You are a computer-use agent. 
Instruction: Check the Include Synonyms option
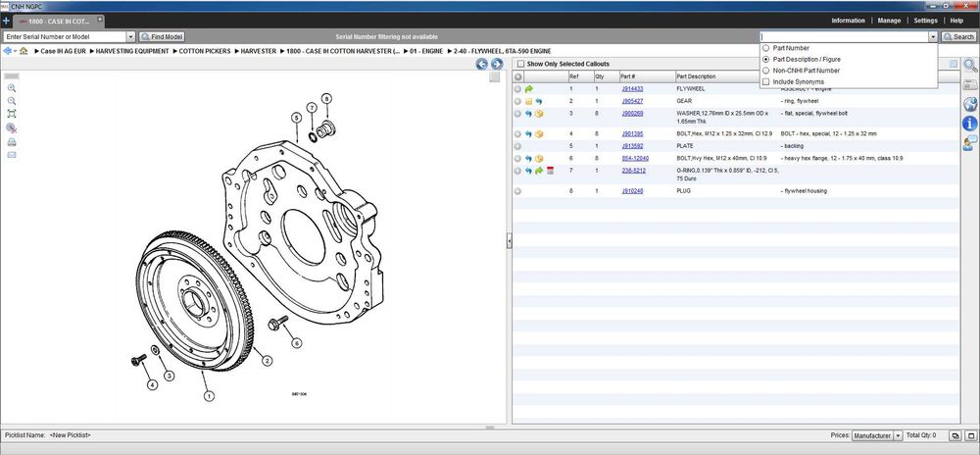[766, 81]
